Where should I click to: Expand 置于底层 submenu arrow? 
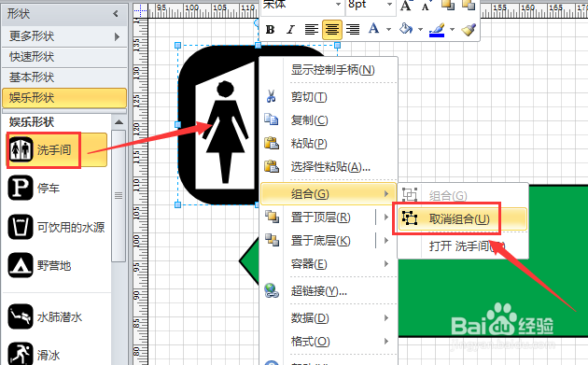[385, 241]
